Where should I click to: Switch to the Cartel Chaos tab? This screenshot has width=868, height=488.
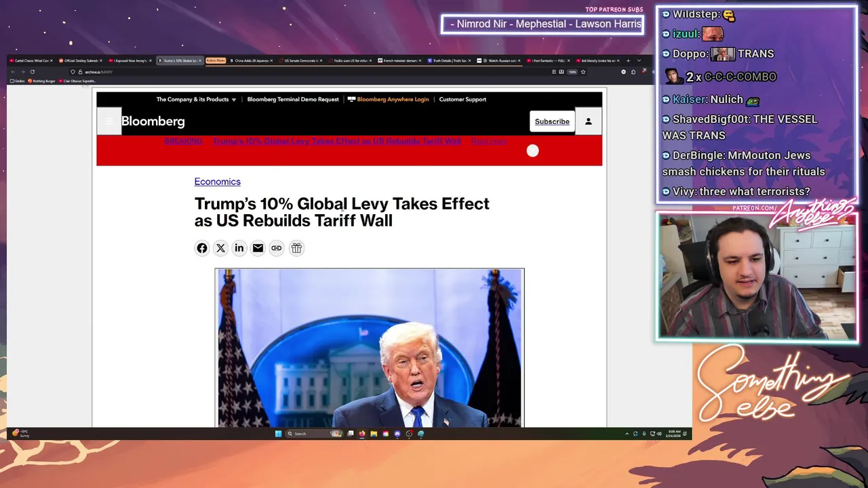[x=31, y=61]
